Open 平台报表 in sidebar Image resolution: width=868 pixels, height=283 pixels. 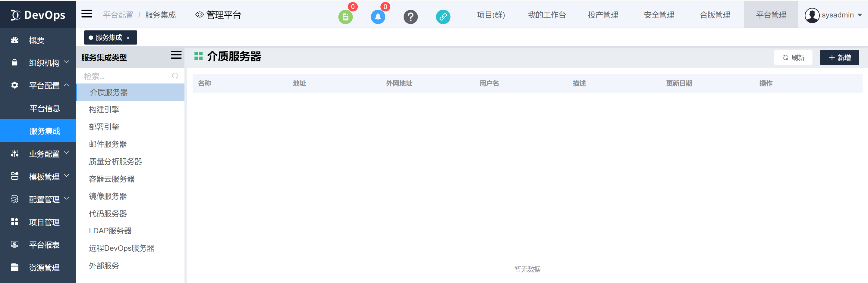point(38,245)
